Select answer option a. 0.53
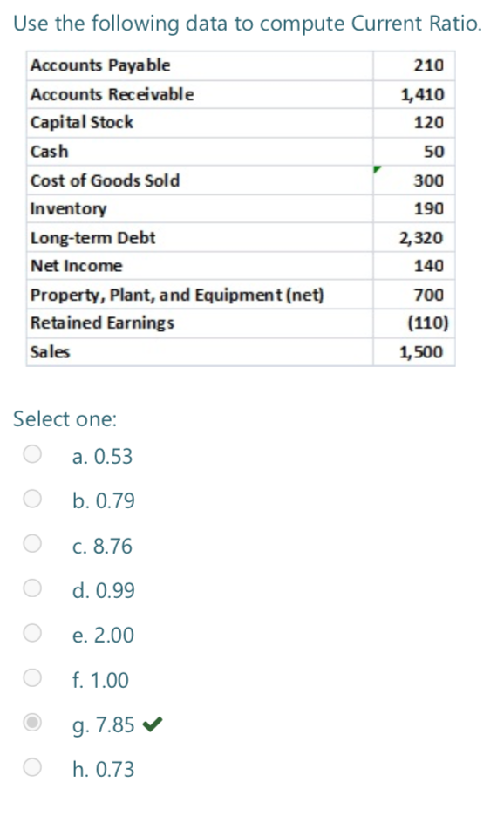The image size is (504, 816). [x=31, y=454]
